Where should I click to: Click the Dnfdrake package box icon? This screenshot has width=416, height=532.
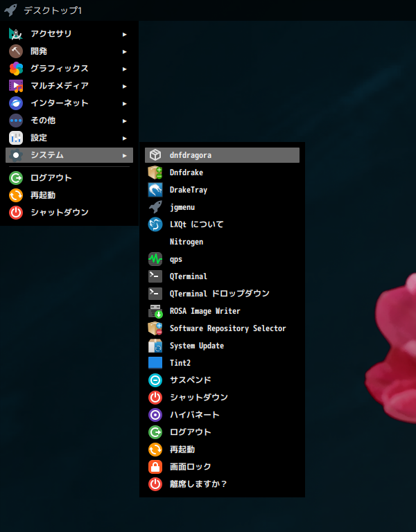(x=155, y=172)
